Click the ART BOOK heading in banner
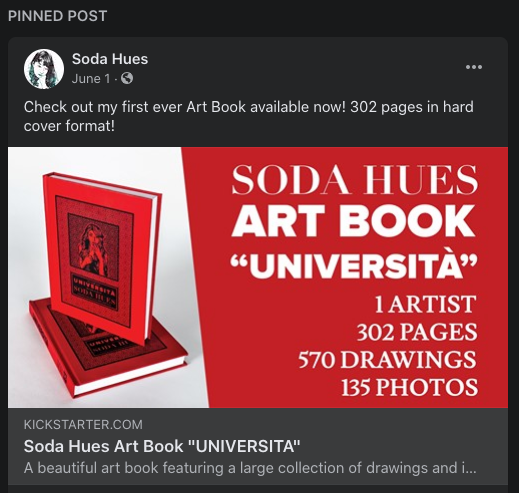 click(354, 221)
